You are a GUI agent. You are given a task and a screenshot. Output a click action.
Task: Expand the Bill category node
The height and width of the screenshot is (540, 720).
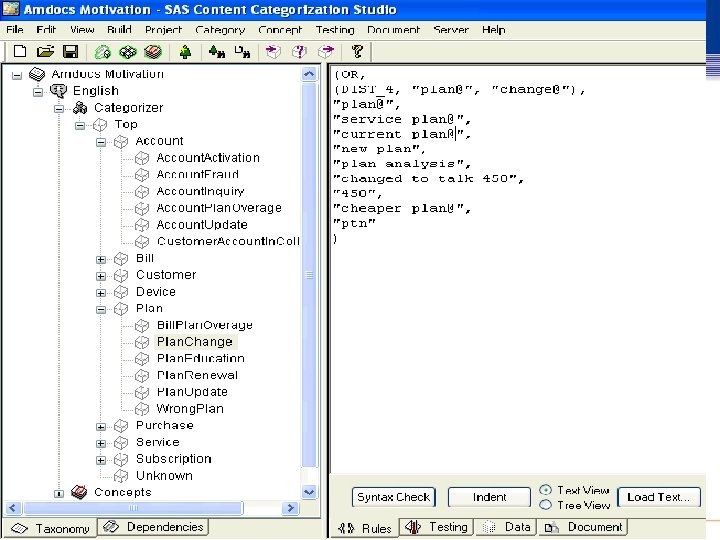(x=101, y=259)
